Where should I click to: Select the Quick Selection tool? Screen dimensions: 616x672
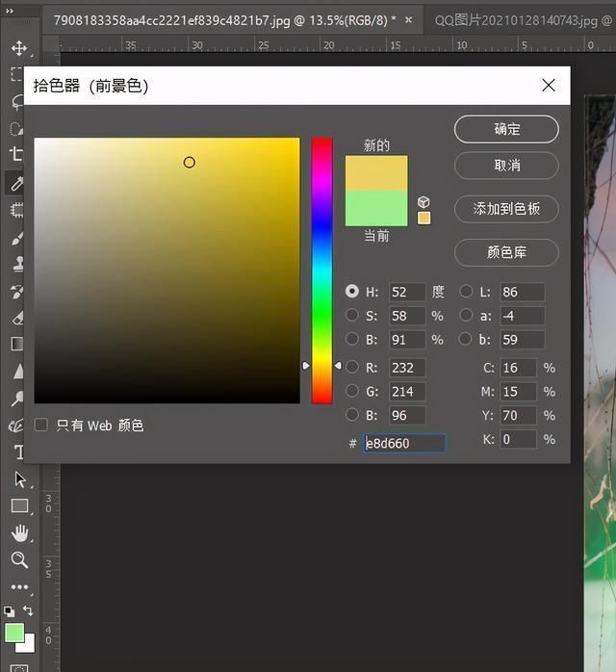16,128
